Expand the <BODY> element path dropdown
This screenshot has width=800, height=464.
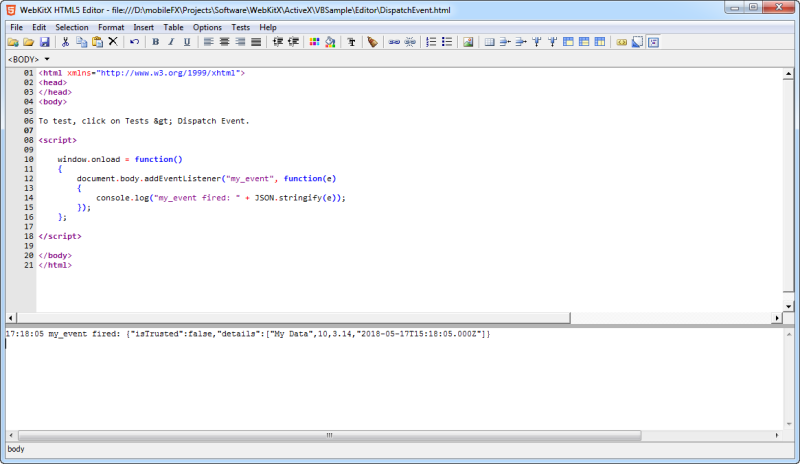[47, 59]
